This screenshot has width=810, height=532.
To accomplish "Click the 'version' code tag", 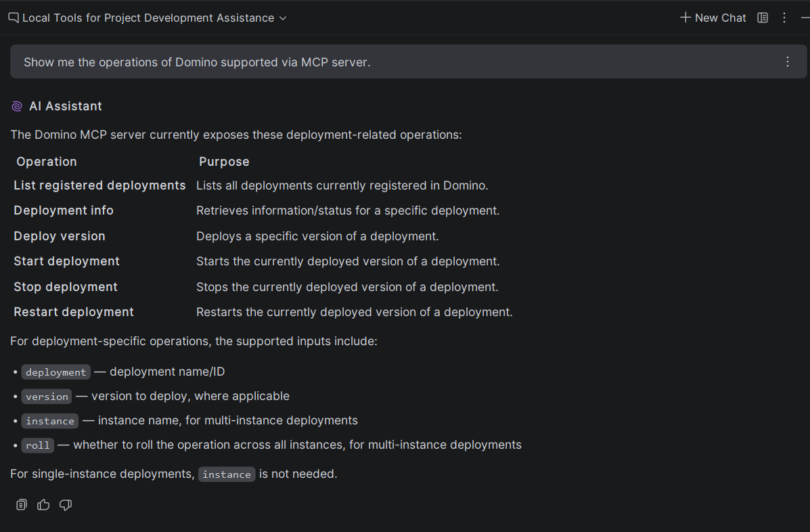I will click(x=47, y=396).
